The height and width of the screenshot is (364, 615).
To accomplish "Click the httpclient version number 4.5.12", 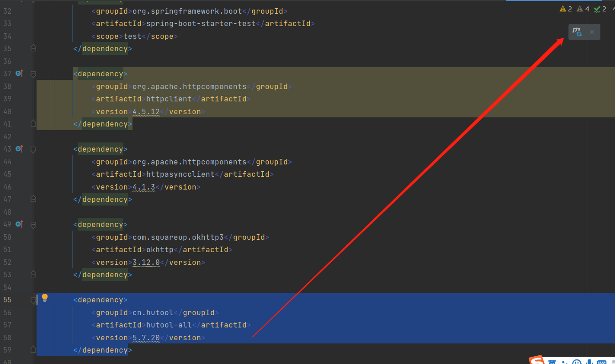I will click(x=146, y=111).
